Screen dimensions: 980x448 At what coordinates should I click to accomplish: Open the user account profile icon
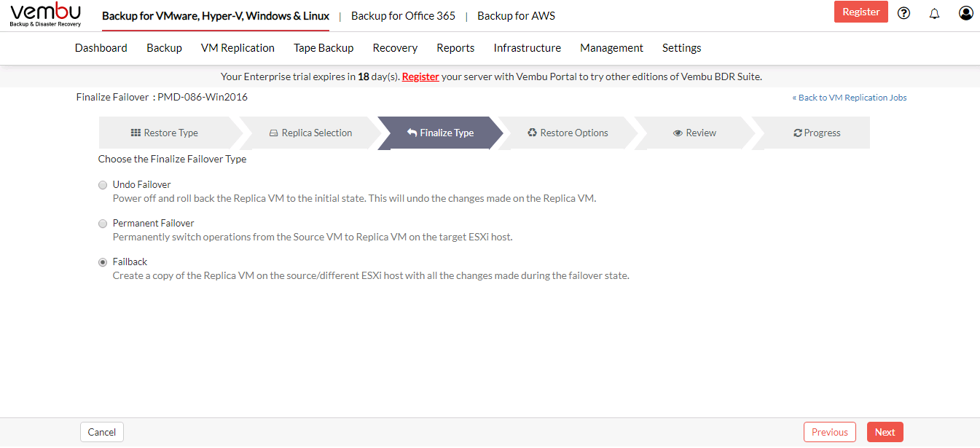966,12
